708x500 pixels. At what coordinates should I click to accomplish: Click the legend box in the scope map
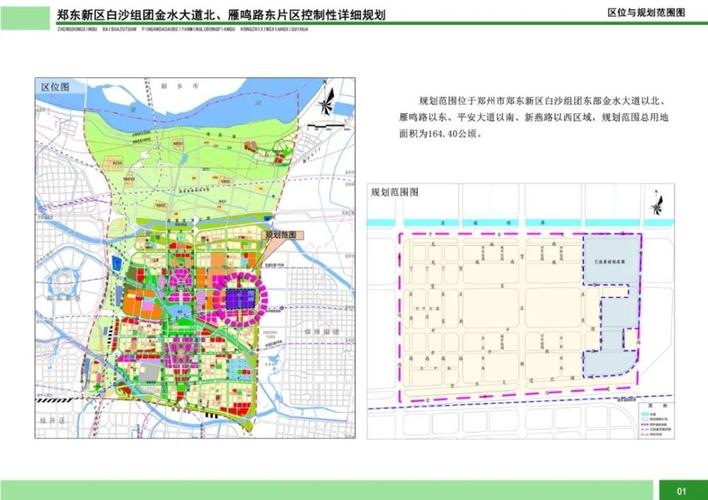click(655, 422)
